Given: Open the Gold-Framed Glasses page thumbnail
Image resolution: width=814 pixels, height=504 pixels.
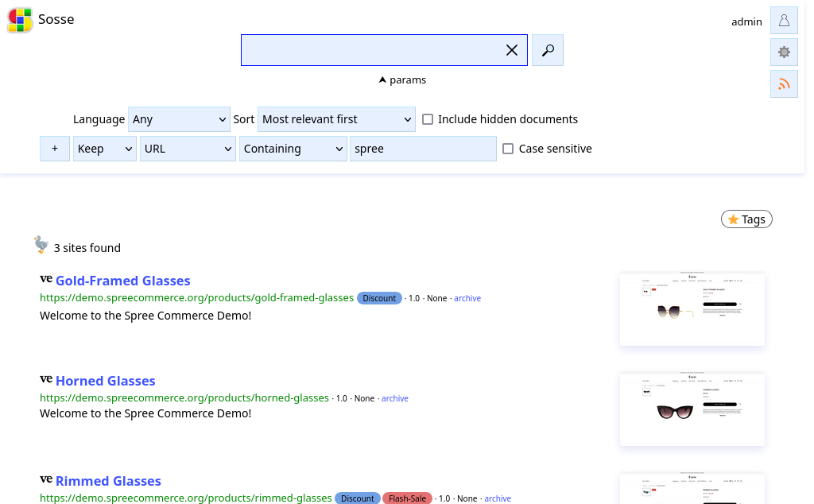Looking at the screenshot, I should click(x=692, y=308).
